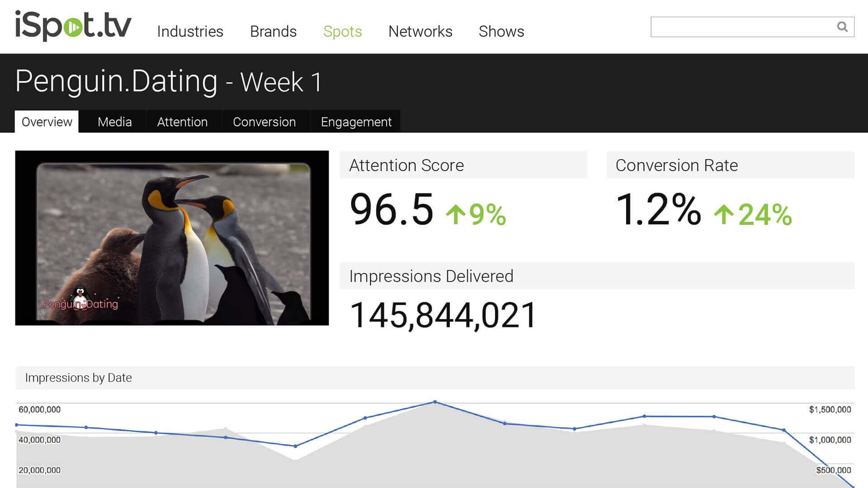
Task: Click the Conversion Rate header
Action: (x=730, y=165)
